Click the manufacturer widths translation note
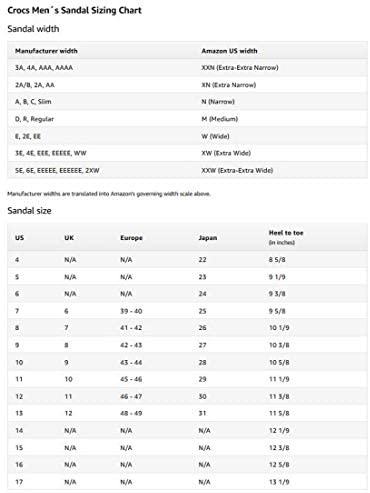This screenshot has width=370, height=493. 109,194
